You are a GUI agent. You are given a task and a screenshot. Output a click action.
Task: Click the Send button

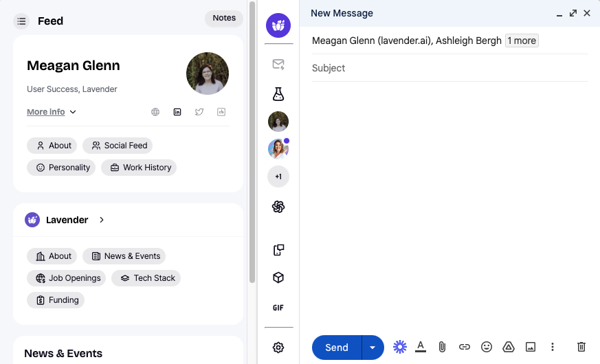click(337, 348)
